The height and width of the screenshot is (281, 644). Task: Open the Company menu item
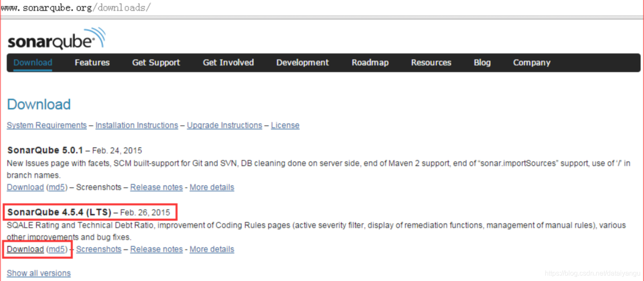tap(532, 62)
